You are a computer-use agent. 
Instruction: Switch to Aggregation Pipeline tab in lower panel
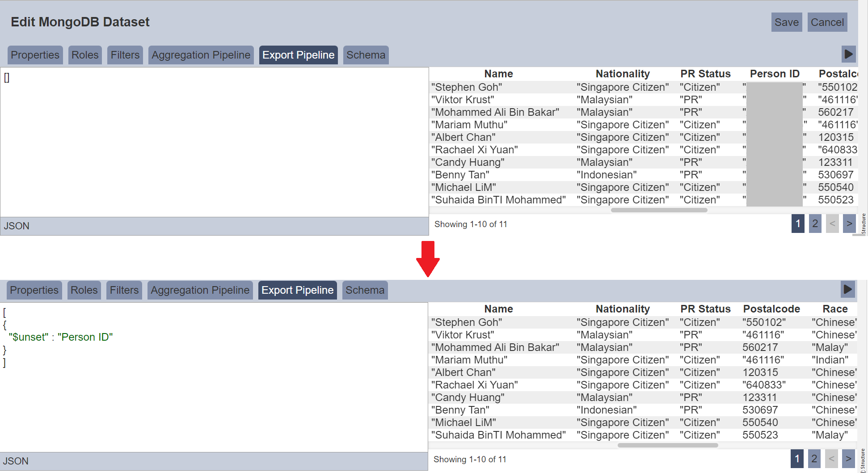pyautogui.click(x=200, y=290)
